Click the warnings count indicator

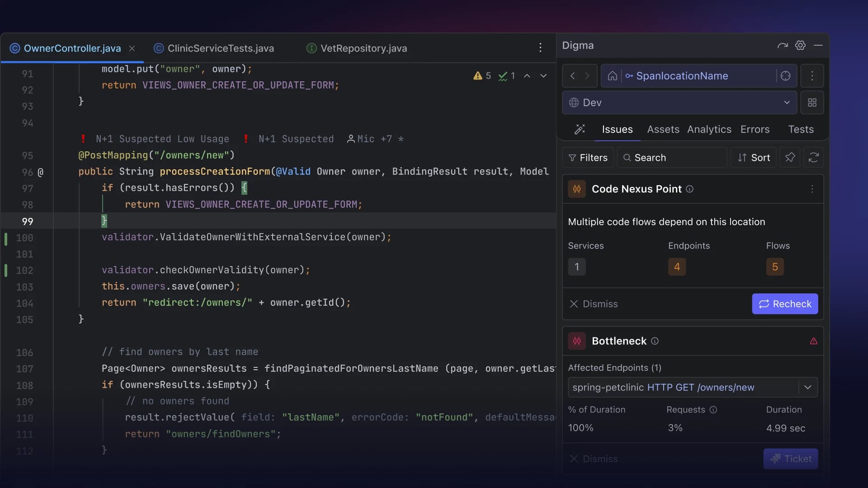[x=482, y=76]
